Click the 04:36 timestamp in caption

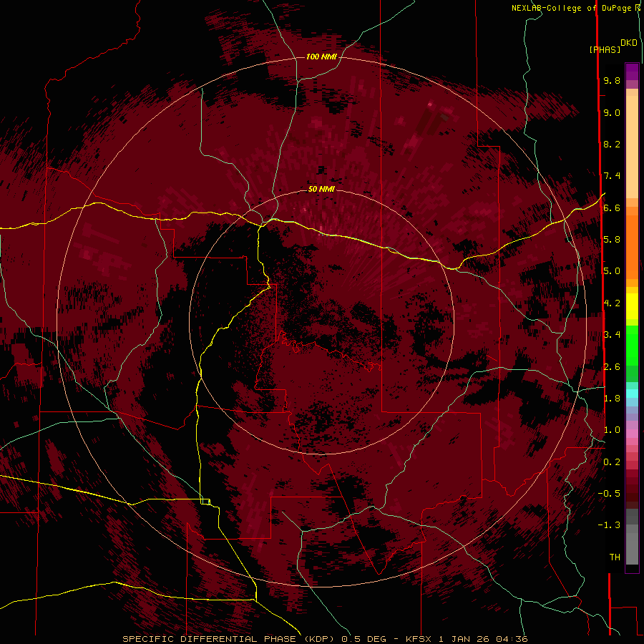(x=512, y=639)
